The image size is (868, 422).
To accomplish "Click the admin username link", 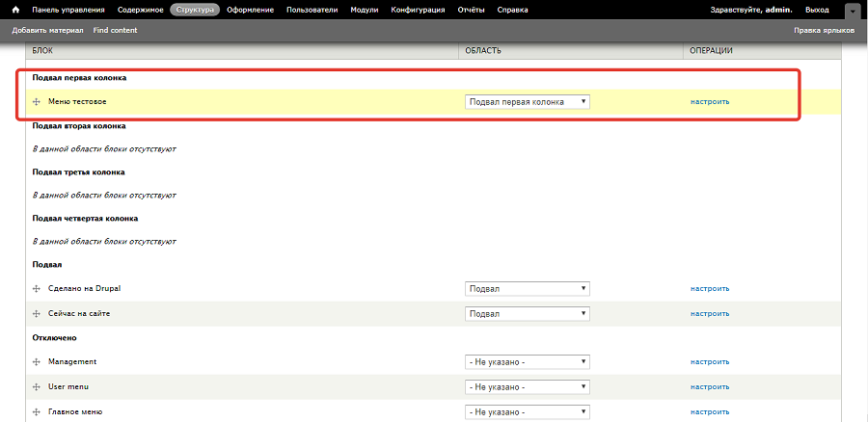I will click(x=778, y=10).
